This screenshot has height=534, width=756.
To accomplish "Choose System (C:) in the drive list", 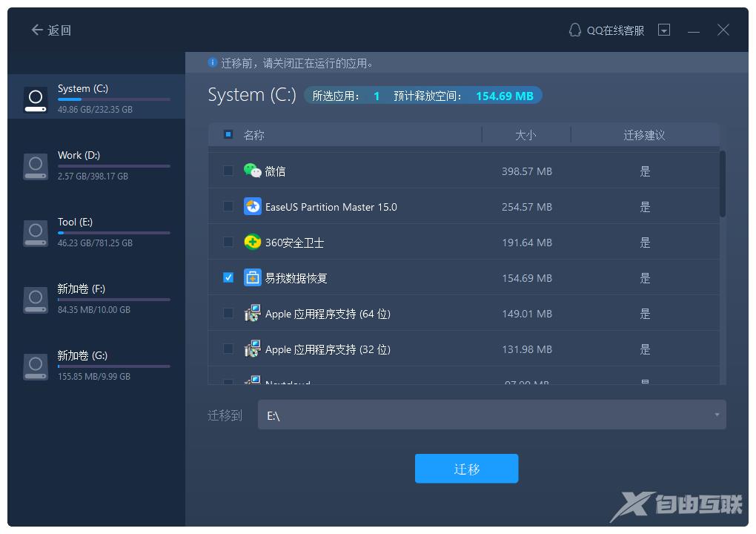I will (x=96, y=96).
